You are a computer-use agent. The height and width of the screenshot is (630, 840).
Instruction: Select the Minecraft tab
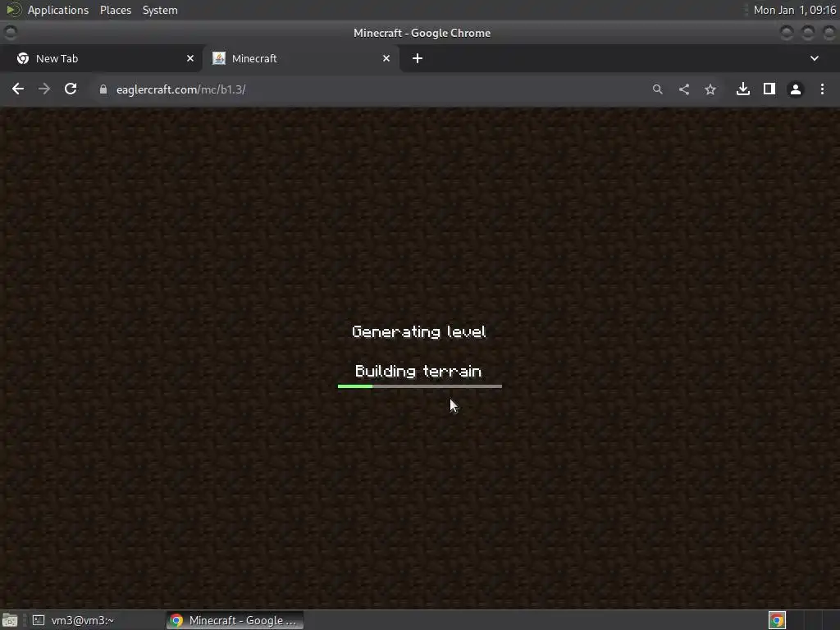301,58
